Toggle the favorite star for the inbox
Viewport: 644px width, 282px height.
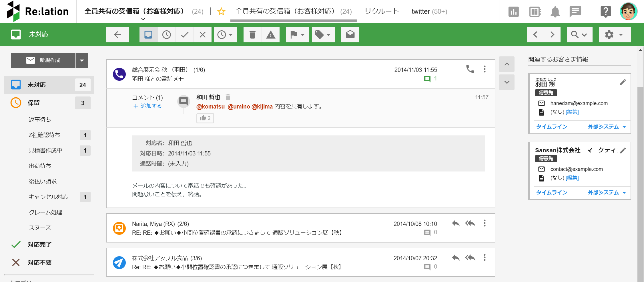click(221, 12)
